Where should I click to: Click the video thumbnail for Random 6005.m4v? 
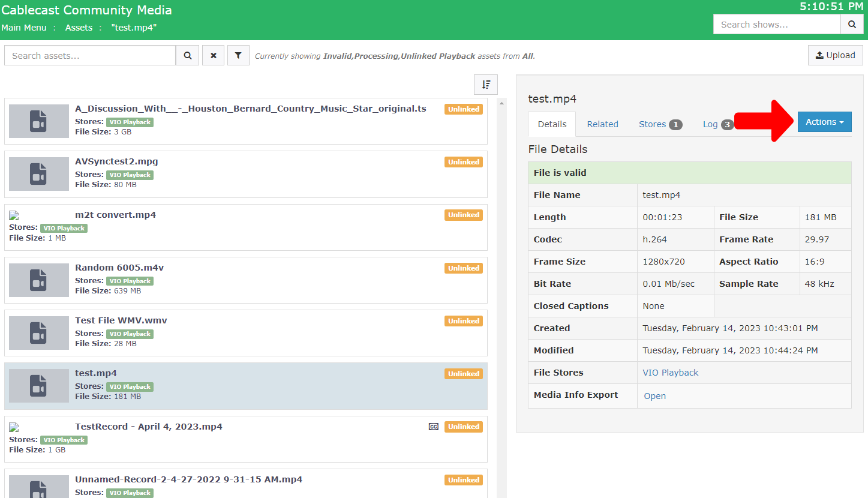(39, 280)
